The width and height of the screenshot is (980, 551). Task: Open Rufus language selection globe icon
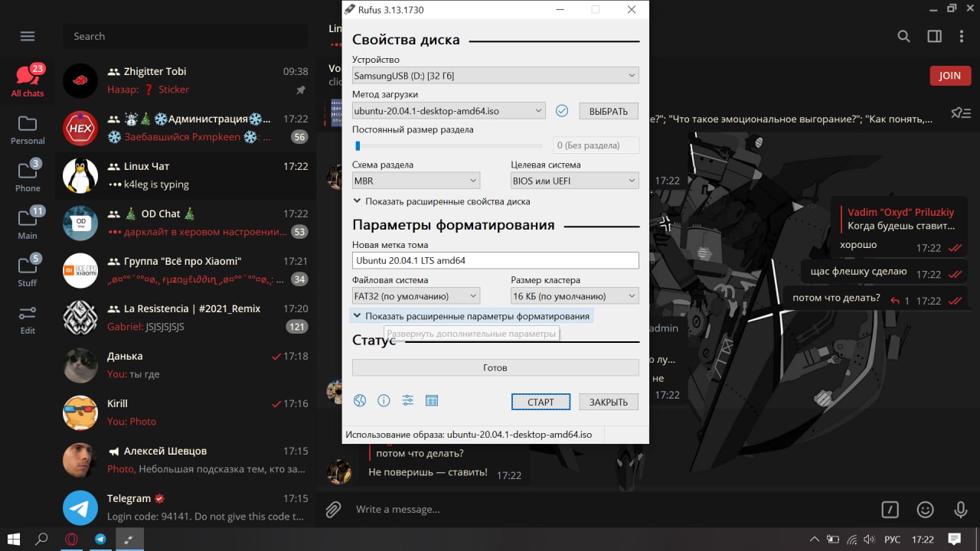click(360, 400)
